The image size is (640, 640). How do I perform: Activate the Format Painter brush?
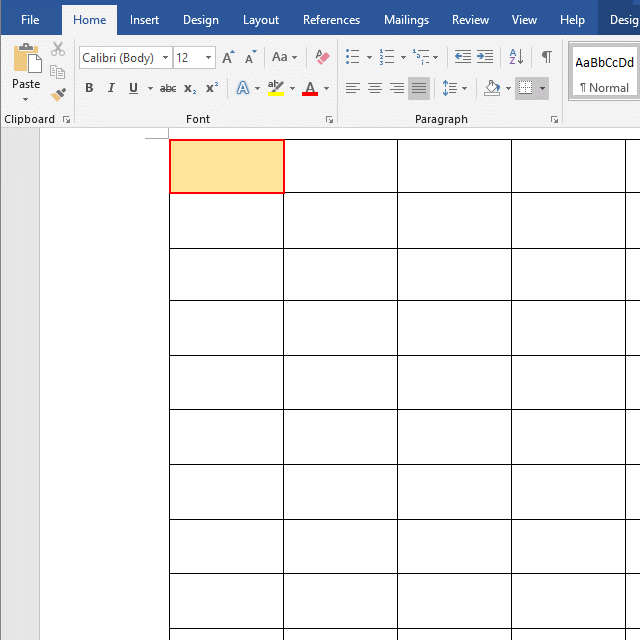coord(58,95)
